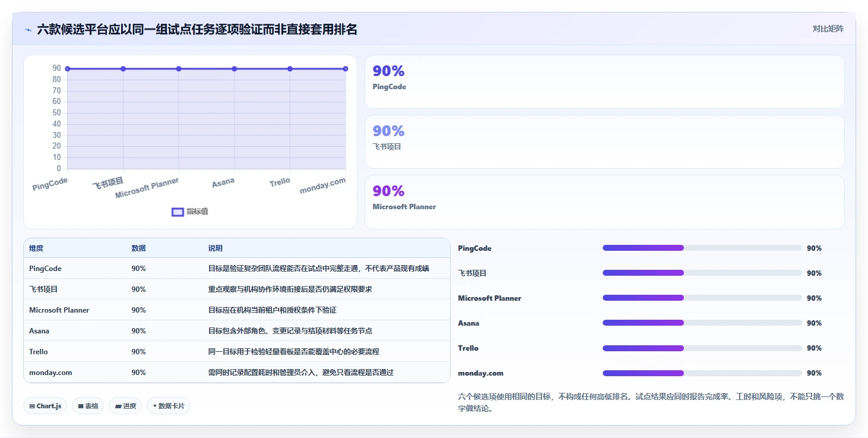The height and width of the screenshot is (438, 868).
Task: Click the footnote starting 六个候选项使用相同的目标
Action: [651, 402]
